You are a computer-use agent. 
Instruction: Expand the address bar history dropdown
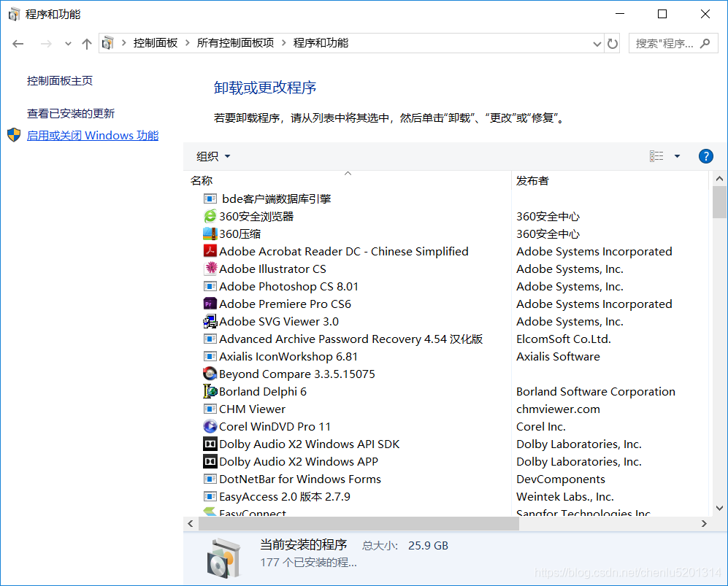point(597,44)
